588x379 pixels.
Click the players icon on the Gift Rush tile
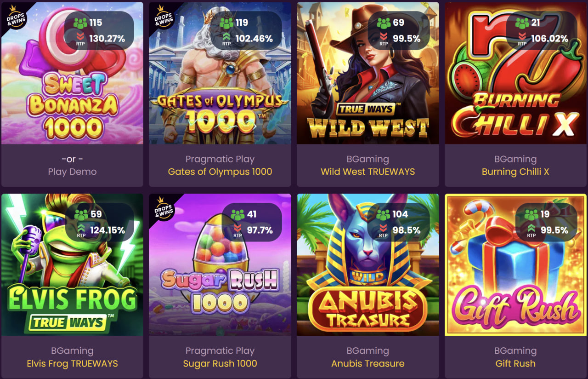coord(531,215)
